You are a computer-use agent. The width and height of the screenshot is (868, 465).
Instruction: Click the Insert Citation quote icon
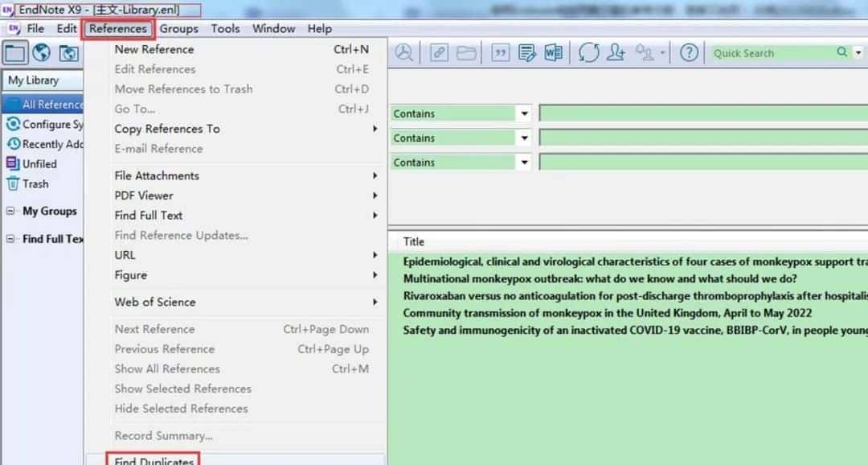click(500, 53)
